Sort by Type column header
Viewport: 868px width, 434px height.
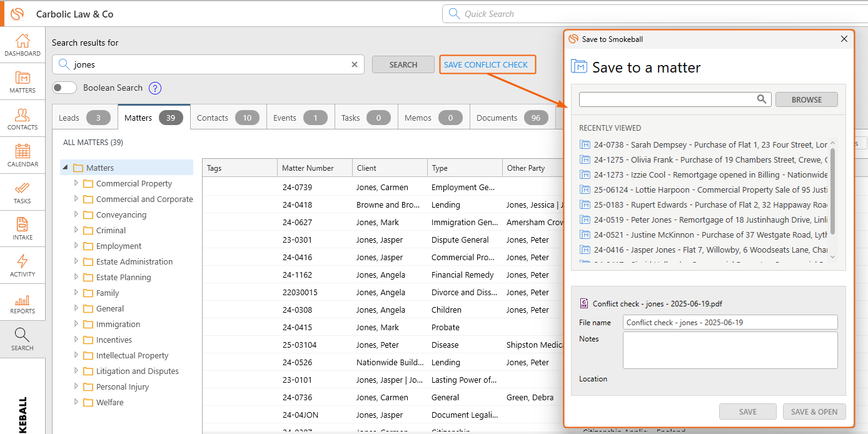pyautogui.click(x=465, y=168)
